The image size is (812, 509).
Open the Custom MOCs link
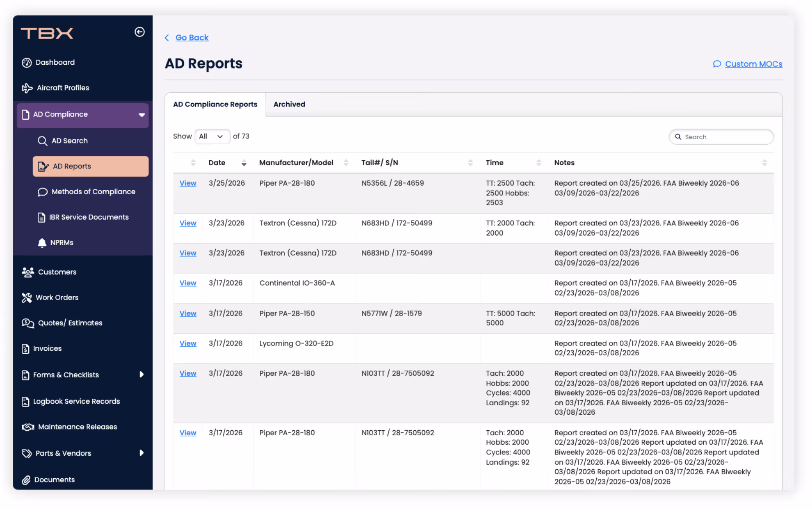coord(753,64)
